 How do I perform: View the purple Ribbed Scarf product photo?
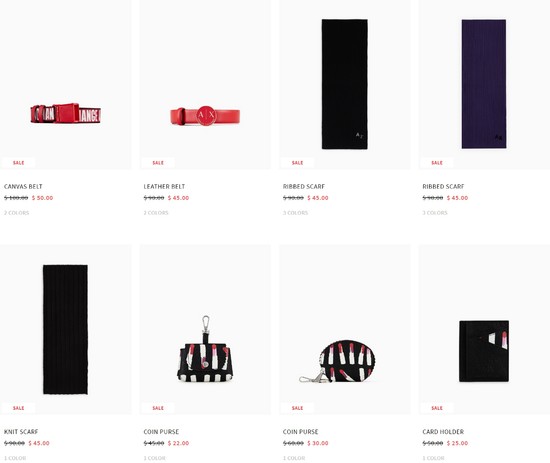(x=484, y=85)
